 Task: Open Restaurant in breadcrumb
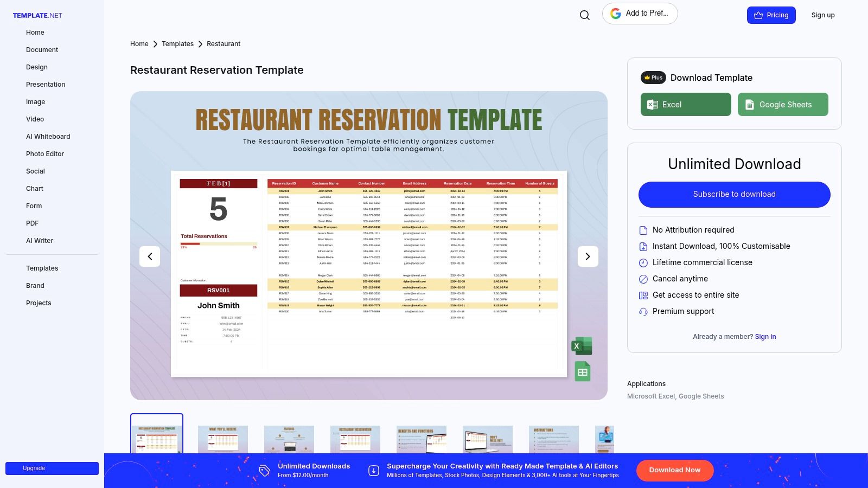click(224, 44)
